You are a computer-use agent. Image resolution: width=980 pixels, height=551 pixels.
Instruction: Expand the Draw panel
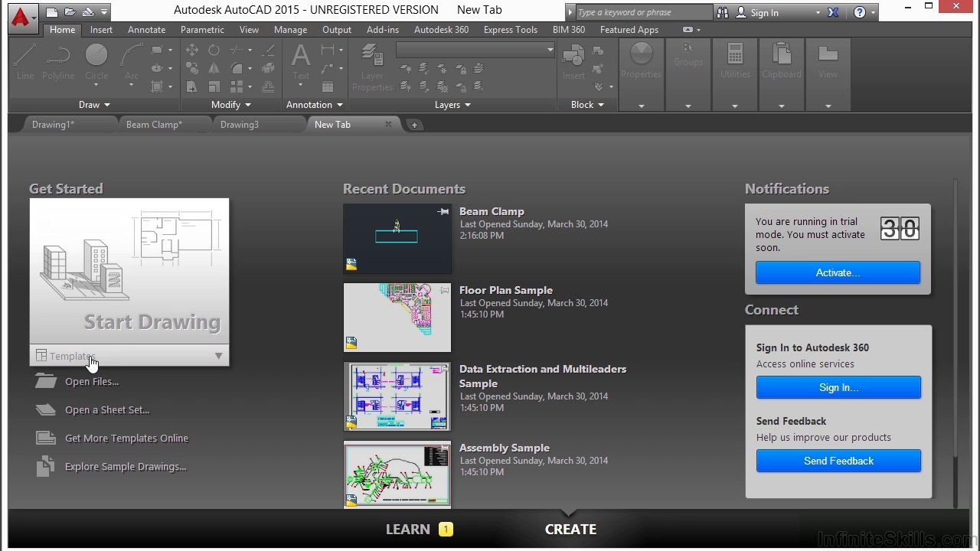(94, 105)
